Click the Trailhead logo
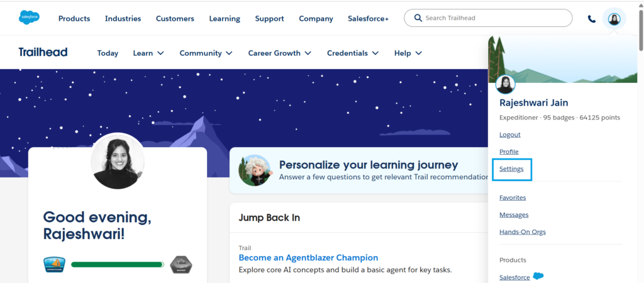This screenshot has height=283, width=644. pos(43,52)
